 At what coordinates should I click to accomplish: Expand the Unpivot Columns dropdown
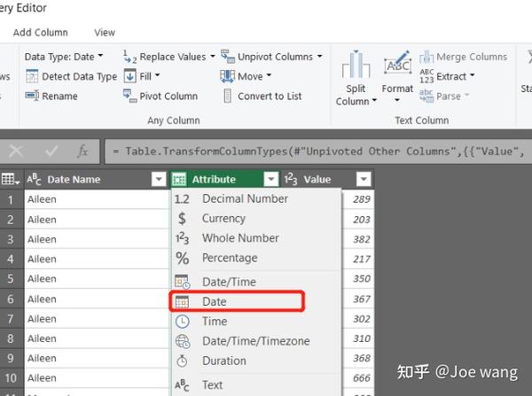point(319,57)
